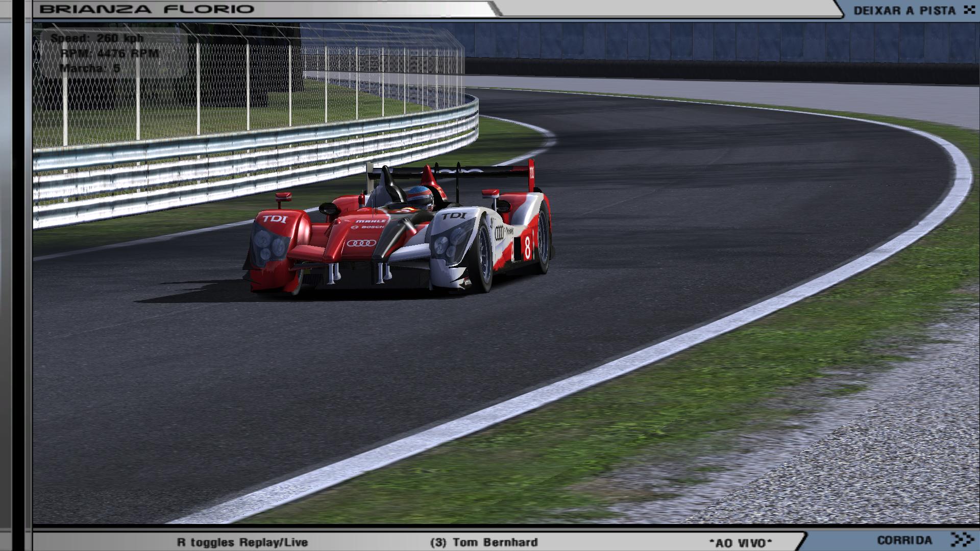The image size is (980, 551).
Task: Select the Brianza Florio title tab
Action: point(146,9)
